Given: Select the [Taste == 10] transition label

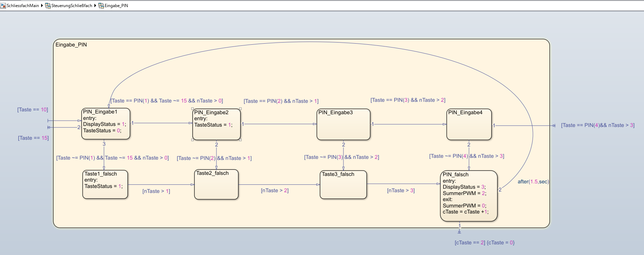Looking at the screenshot, I should click(x=33, y=110).
